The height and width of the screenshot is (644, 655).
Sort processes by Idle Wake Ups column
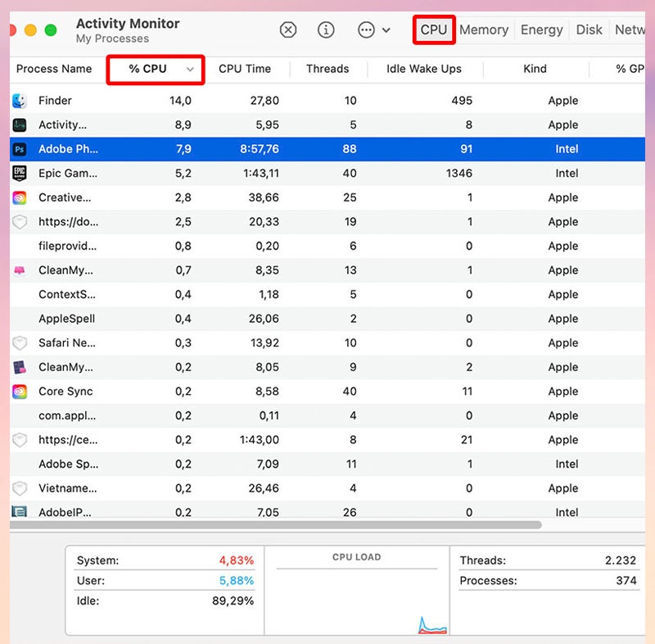click(x=424, y=69)
